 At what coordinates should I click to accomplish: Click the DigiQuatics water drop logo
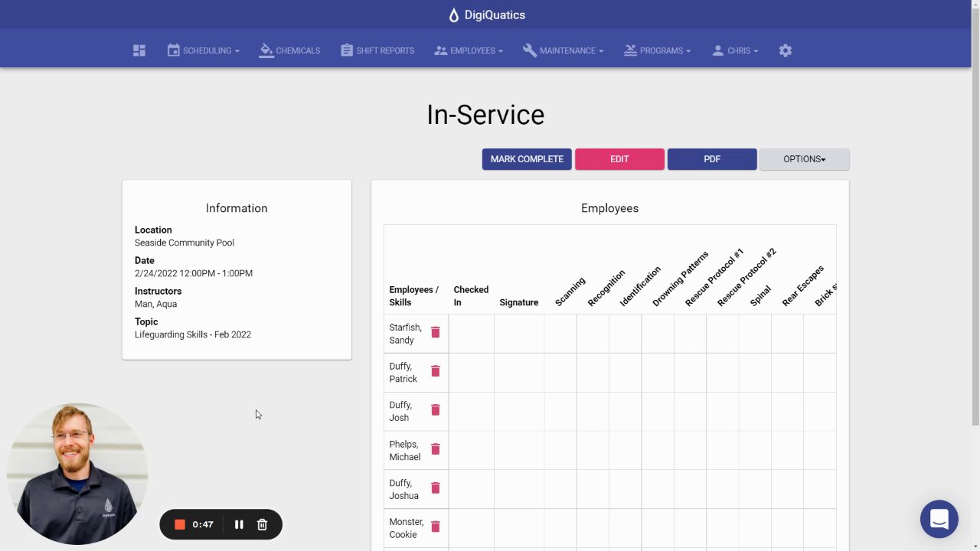(x=454, y=15)
